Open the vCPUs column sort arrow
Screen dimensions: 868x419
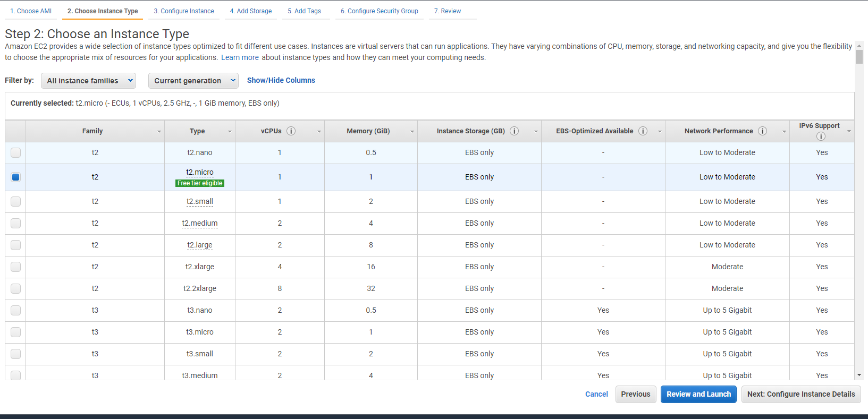click(x=319, y=132)
